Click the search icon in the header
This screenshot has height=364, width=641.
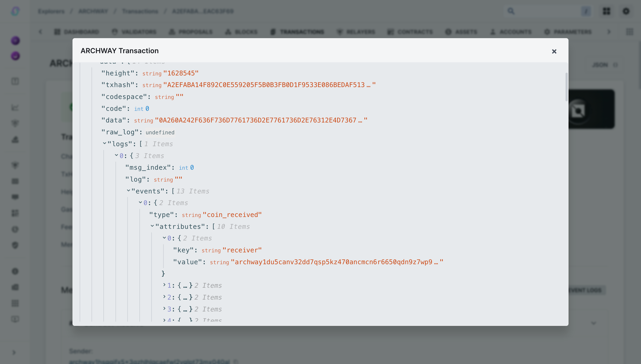coord(511,11)
